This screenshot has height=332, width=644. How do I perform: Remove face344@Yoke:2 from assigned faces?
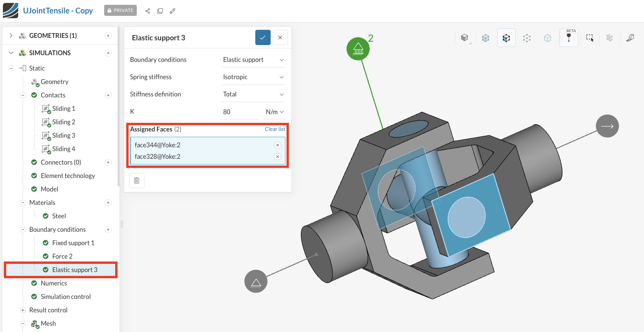277,145
